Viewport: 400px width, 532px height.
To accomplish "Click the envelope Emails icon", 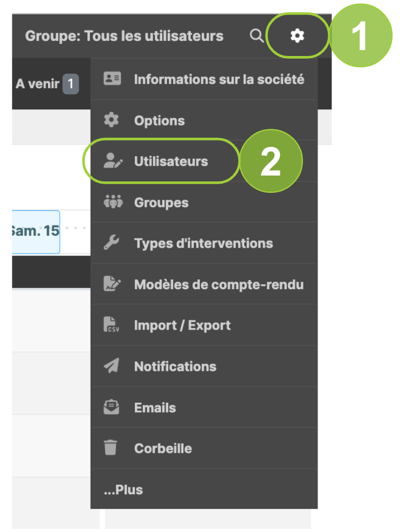I will (112, 407).
